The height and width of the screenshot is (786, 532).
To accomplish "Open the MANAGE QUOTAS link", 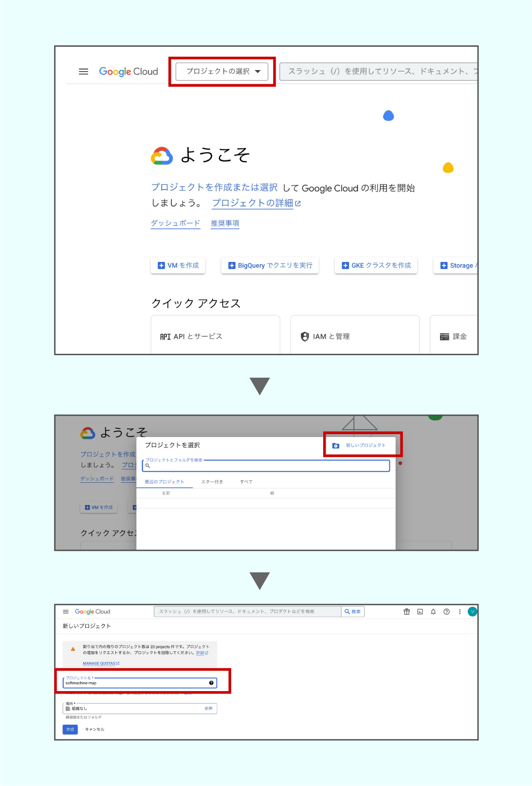I will pos(101,663).
